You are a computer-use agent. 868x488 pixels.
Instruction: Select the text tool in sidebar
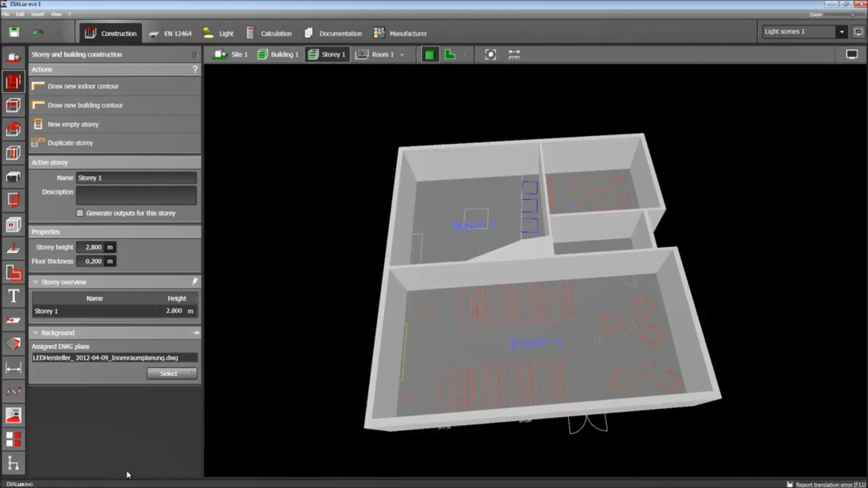point(14,296)
